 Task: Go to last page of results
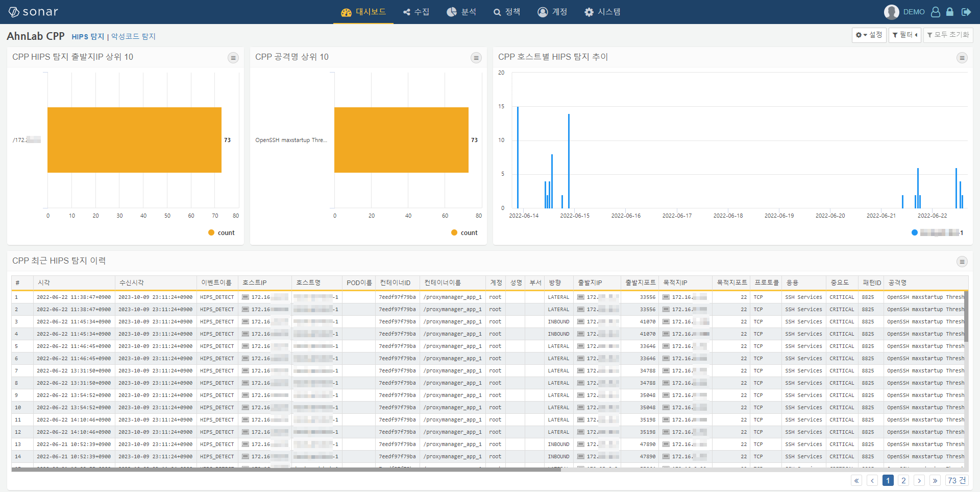[935, 480]
